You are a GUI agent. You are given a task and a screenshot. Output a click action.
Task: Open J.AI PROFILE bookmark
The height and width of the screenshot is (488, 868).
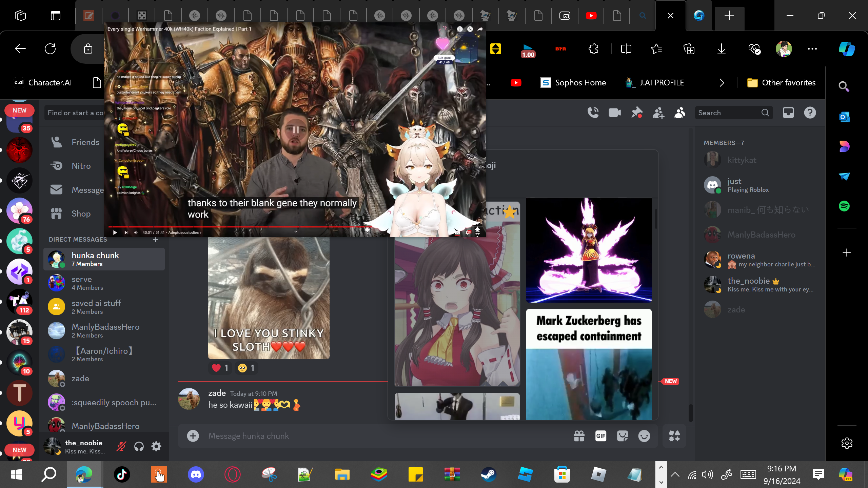click(655, 83)
